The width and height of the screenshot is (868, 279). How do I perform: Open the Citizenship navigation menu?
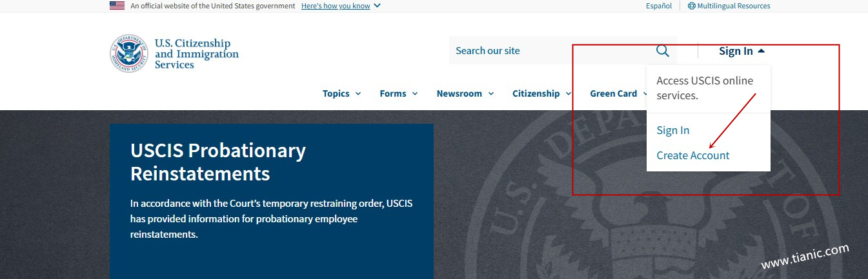[x=542, y=93]
